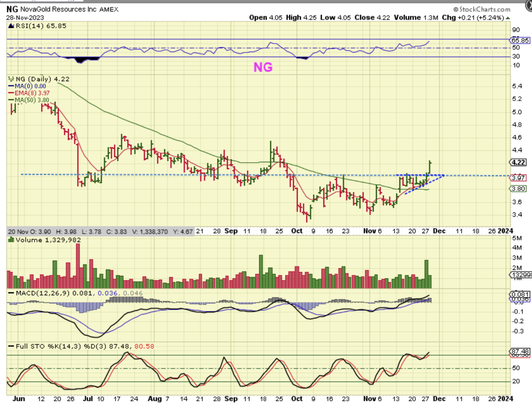The height and width of the screenshot is (403, 532).
Task: Click the Volume 1,329,982 panel label
Action: click(49, 240)
